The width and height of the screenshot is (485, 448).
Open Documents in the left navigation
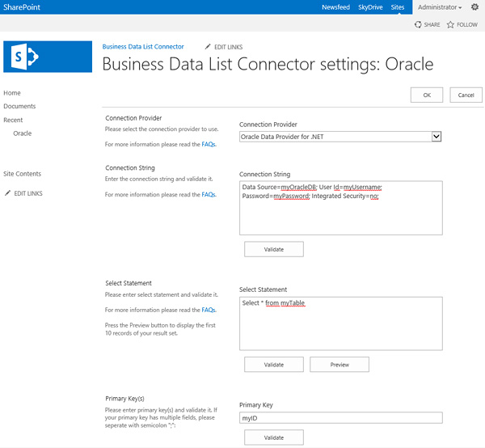pyautogui.click(x=19, y=106)
